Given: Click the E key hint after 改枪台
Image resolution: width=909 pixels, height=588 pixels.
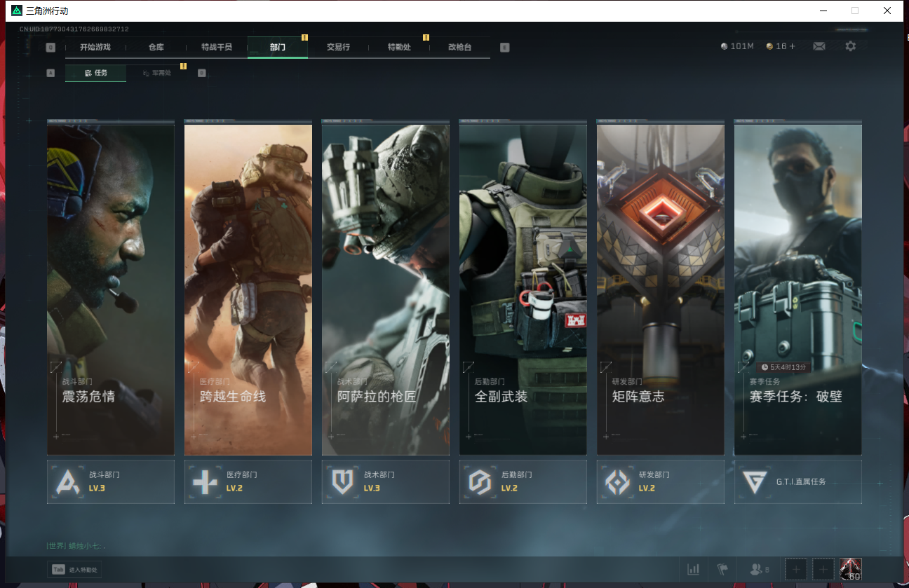Looking at the screenshot, I should click(x=504, y=48).
